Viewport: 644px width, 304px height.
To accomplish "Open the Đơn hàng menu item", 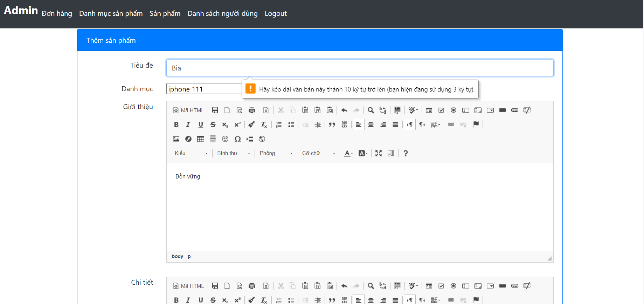I will [57, 14].
